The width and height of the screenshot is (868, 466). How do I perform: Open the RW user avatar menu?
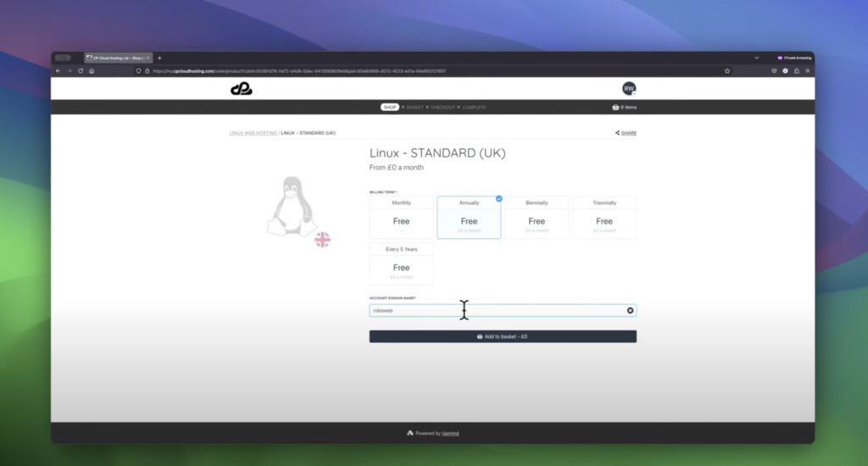629,89
